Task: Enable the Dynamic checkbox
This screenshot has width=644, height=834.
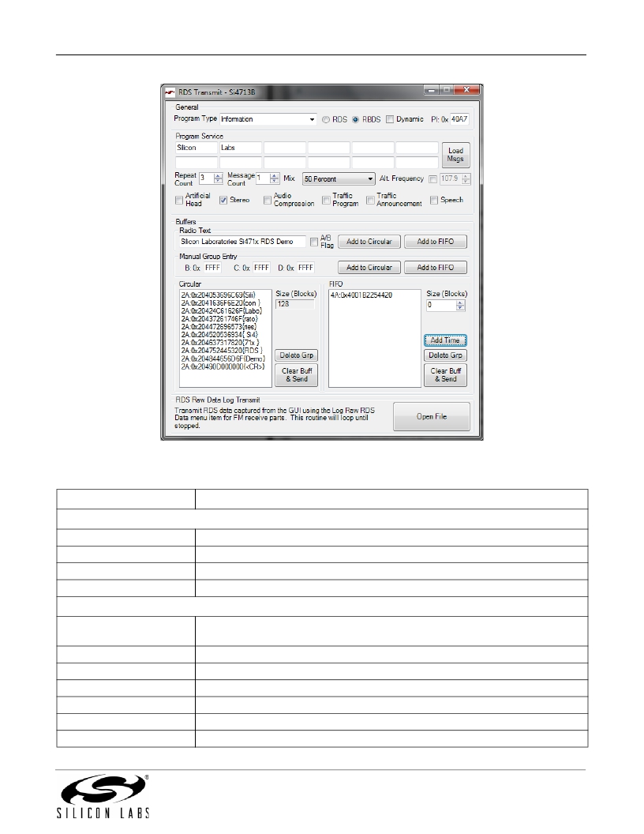Action: coord(390,119)
